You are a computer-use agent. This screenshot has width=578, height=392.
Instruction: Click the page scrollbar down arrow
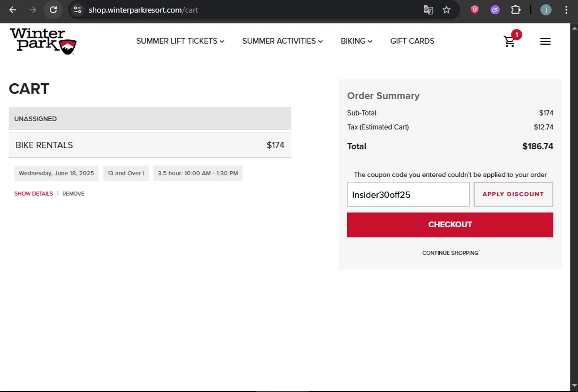(574, 385)
